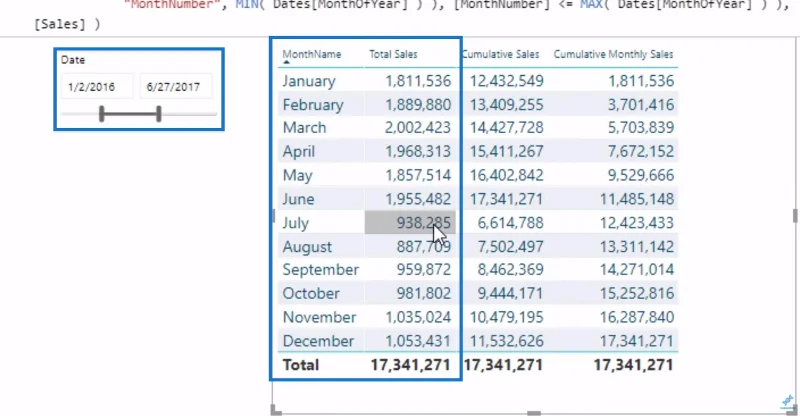Click the [Sales] text in formula bar
The width and height of the screenshot is (800, 416).
pyautogui.click(x=60, y=24)
